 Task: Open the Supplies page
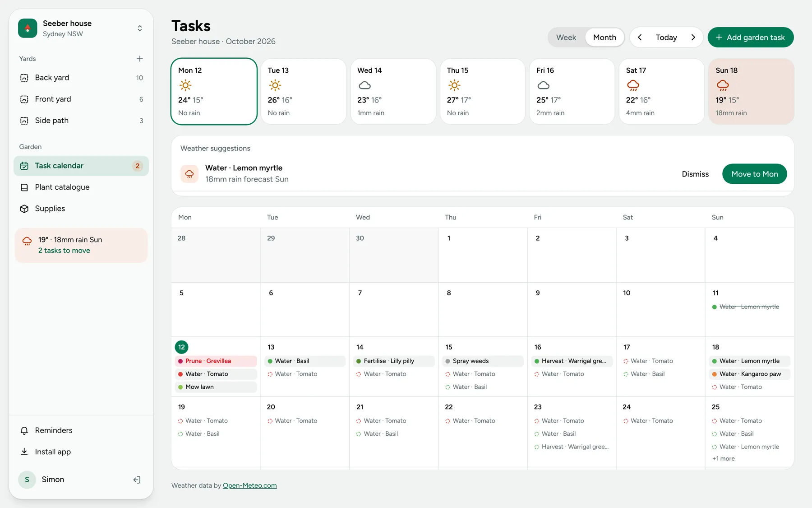81,209
